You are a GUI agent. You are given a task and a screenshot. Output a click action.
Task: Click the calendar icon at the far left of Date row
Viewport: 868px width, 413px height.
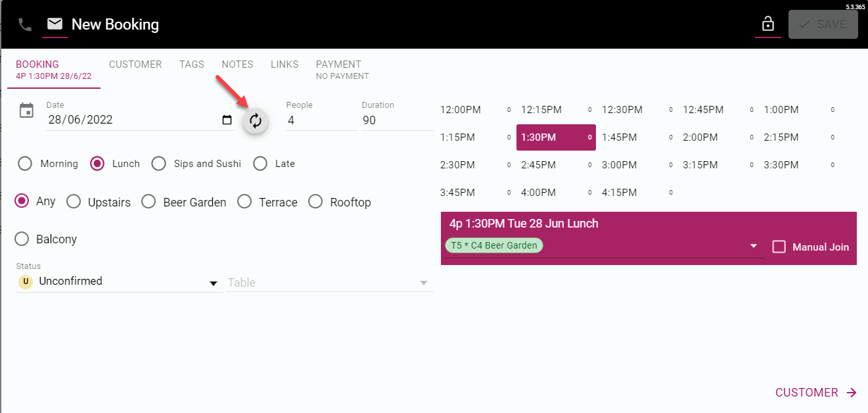click(26, 110)
